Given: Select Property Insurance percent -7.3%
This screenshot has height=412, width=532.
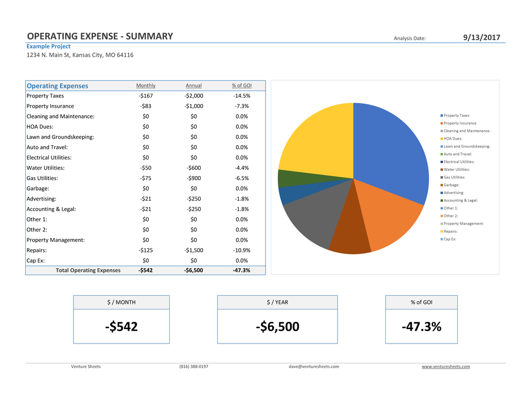Looking at the screenshot, I should pos(242,106).
